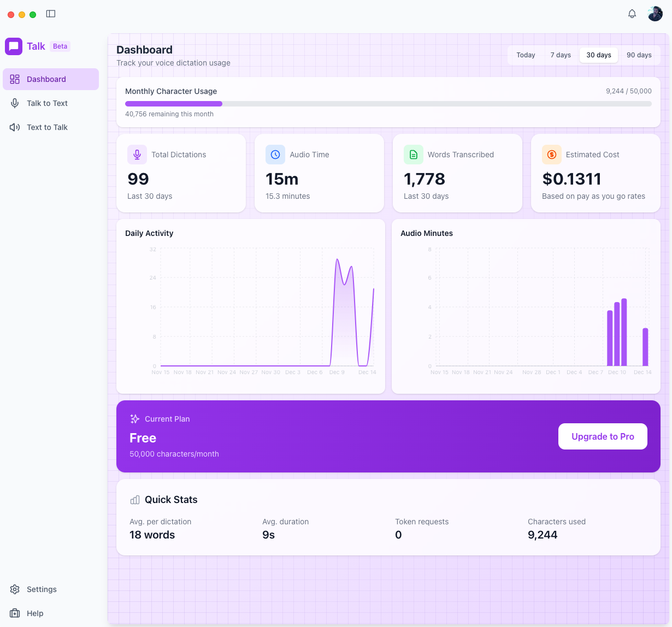672x627 pixels.
Task: Click the Words Transcribed document icon
Action: click(414, 155)
